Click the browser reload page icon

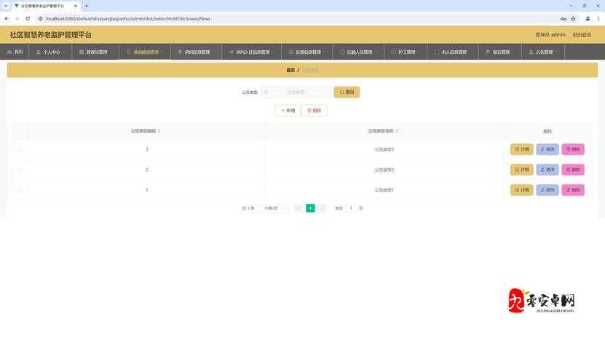(x=28, y=18)
